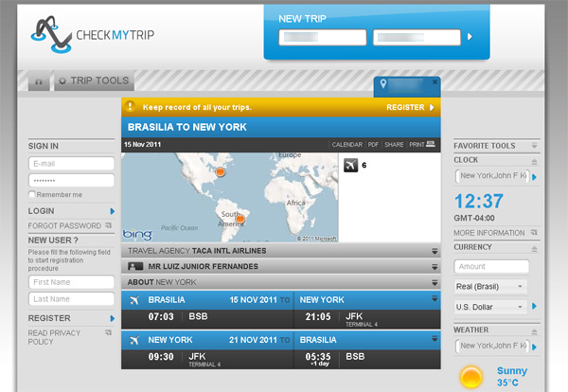The image size is (568, 392).
Task: Click the password field in Sign In
Action: click(x=71, y=180)
